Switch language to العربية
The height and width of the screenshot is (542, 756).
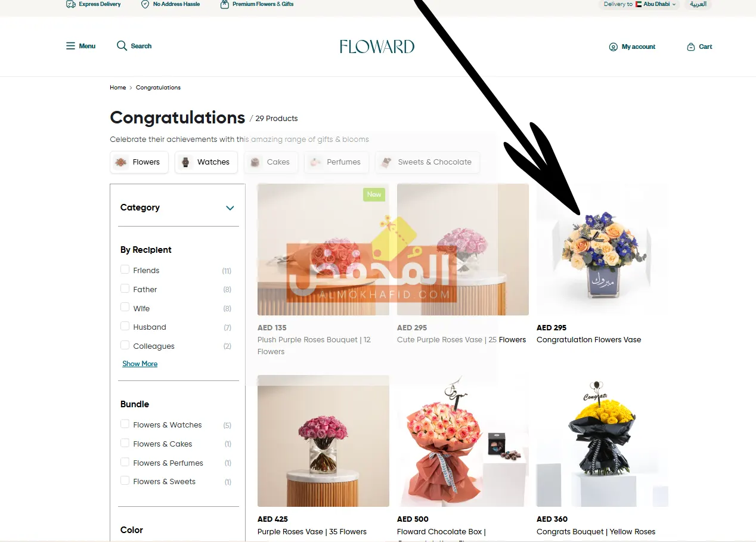pos(698,4)
